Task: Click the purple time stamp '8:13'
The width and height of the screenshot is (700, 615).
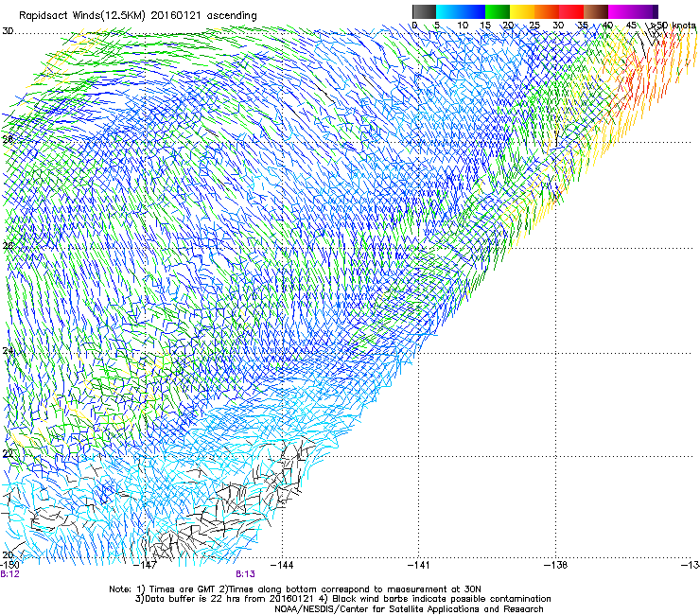Action: pos(246,574)
